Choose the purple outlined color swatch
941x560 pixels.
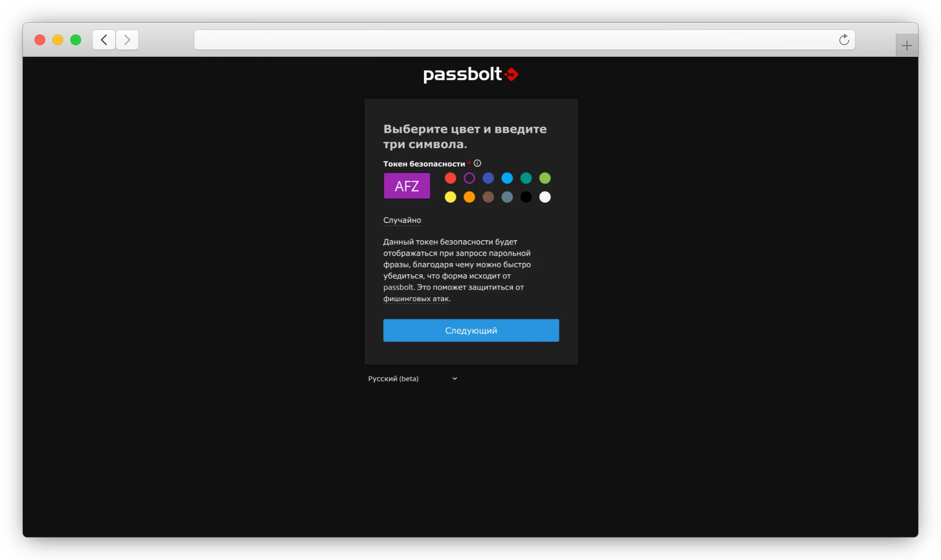click(x=469, y=178)
